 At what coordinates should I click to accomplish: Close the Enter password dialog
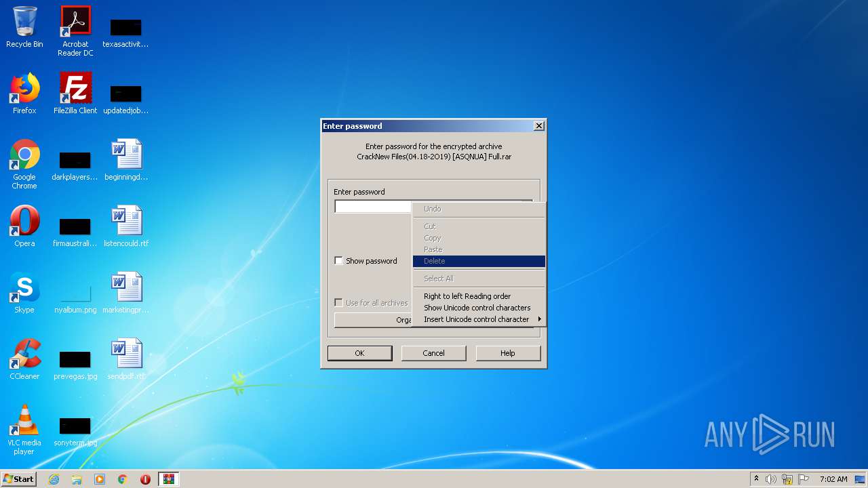coord(539,126)
